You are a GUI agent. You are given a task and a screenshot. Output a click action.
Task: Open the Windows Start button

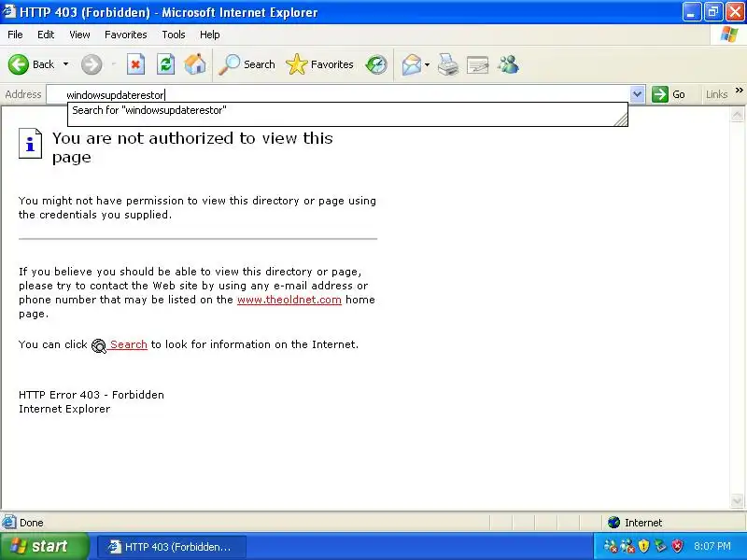pyautogui.click(x=44, y=546)
